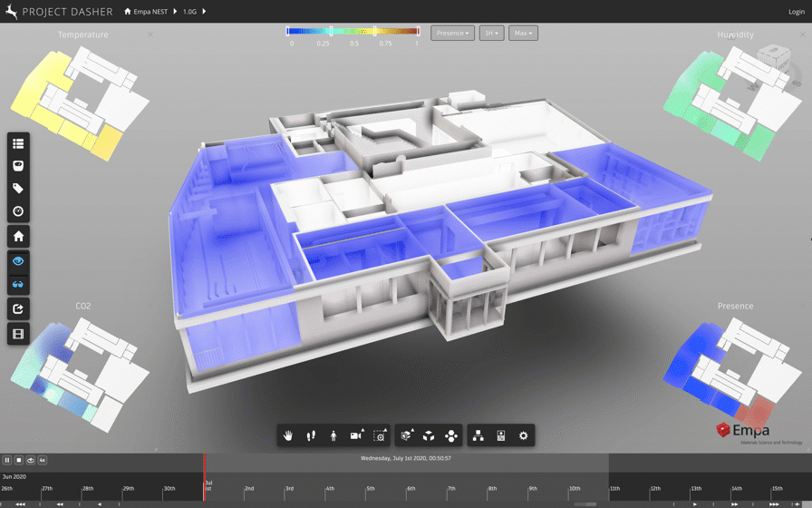Activate the First Person footsteps tool
The image size is (812, 508).
311,436
